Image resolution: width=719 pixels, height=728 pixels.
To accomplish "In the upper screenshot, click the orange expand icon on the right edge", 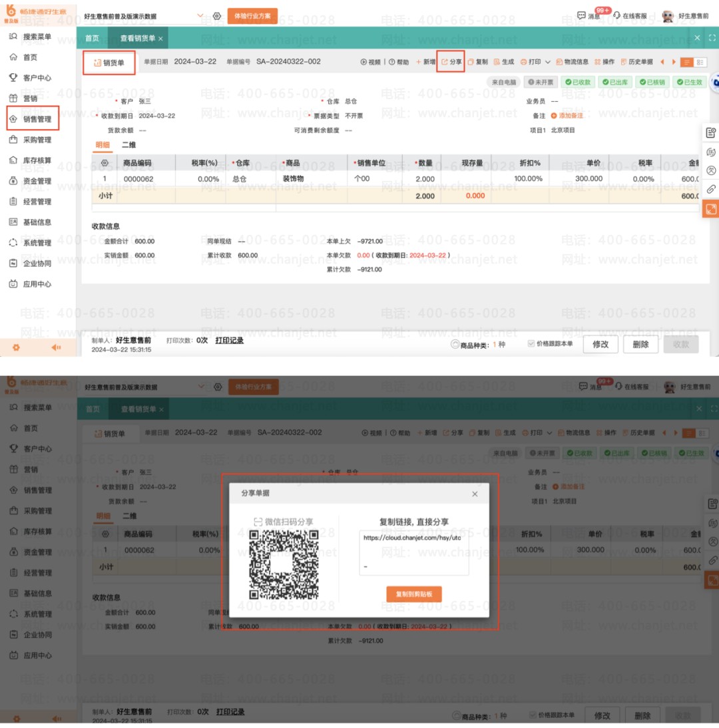I will point(711,210).
